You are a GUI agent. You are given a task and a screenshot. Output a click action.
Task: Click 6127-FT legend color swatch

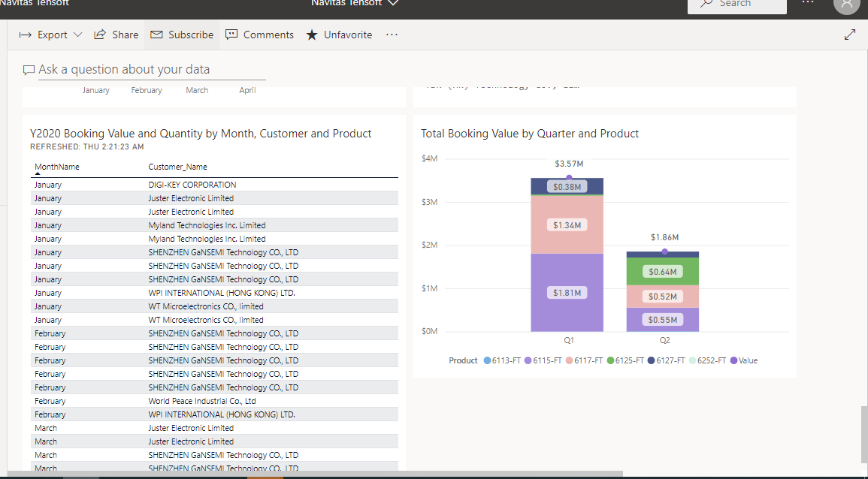click(651, 360)
